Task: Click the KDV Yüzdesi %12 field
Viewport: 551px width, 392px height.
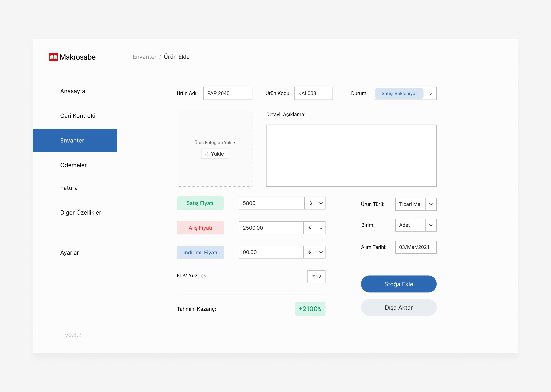Action: pos(316,277)
